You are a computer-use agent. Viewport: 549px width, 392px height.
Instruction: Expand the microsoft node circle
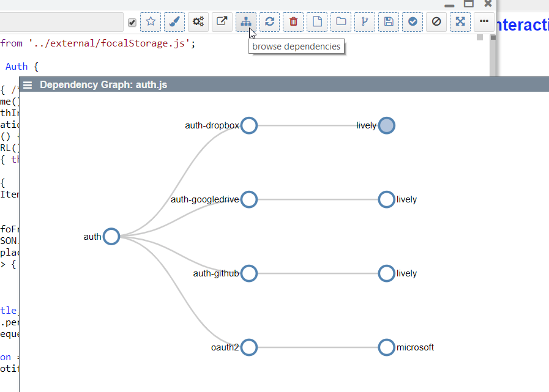click(386, 347)
